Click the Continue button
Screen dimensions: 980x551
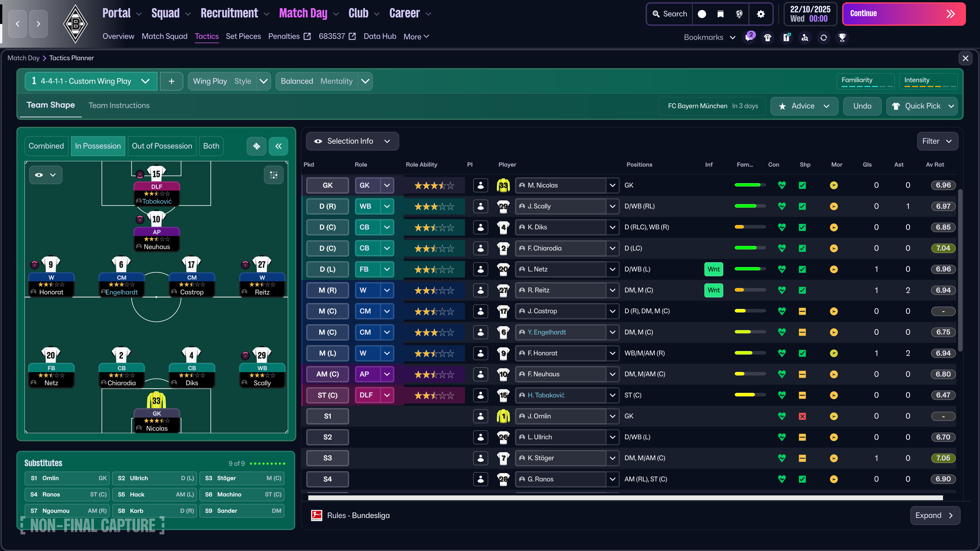(x=903, y=14)
